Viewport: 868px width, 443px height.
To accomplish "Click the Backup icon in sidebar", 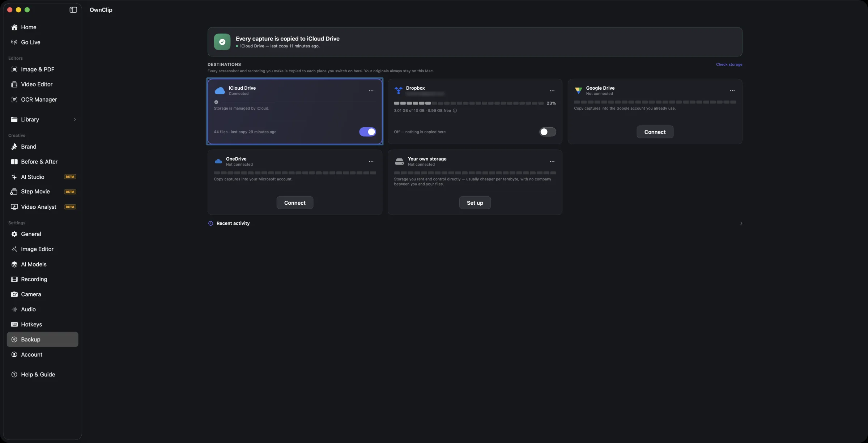I will 14,340.
